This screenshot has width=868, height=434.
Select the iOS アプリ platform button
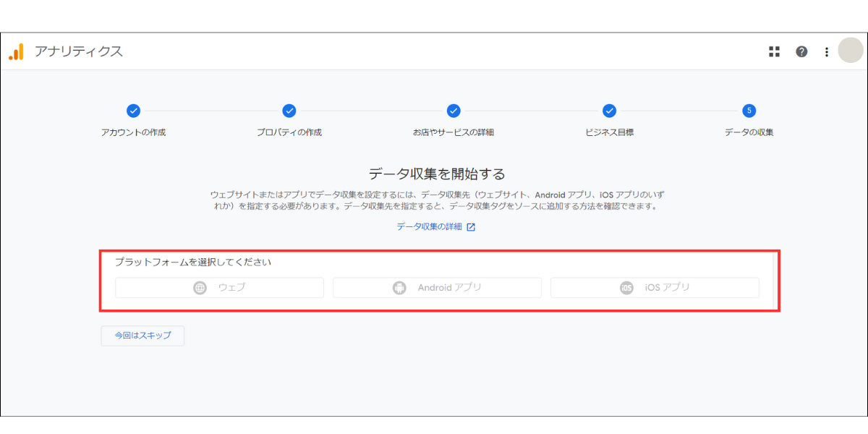click(x=655, y=287)
